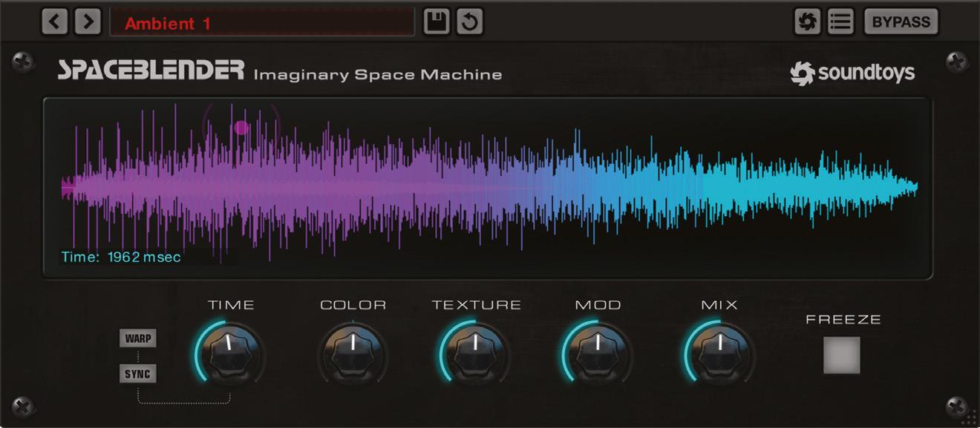Go to the previous preset
980x428 pixels.
(54, 22)
